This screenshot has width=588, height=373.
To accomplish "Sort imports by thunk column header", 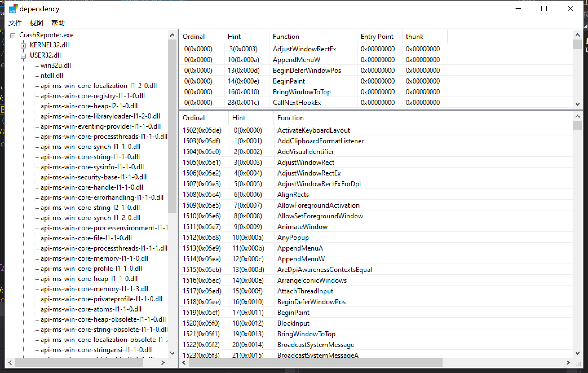I will point(414,37).
